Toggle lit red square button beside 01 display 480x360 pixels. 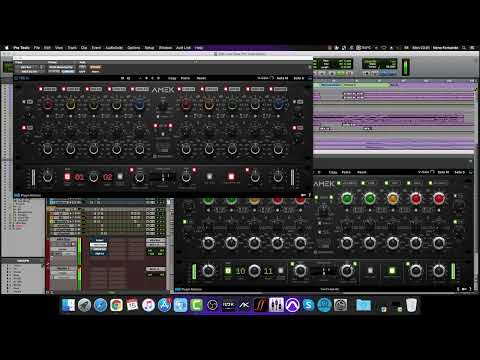(67, 177)
